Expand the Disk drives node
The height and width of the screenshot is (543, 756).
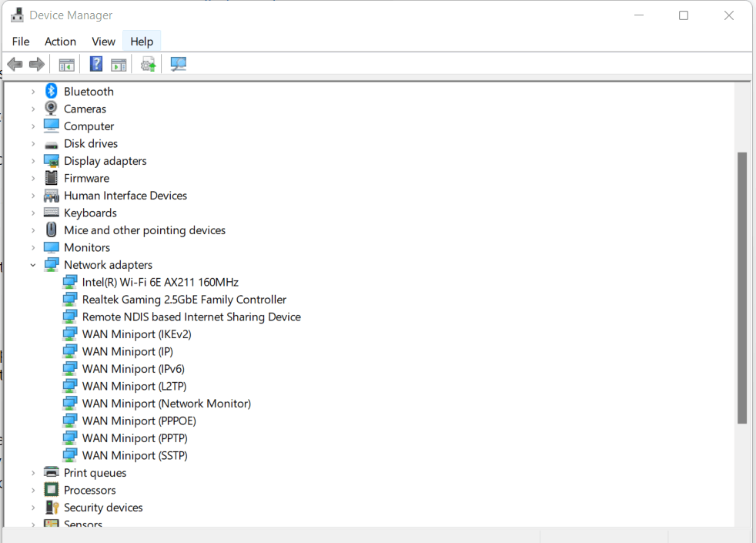pos(33,144)
